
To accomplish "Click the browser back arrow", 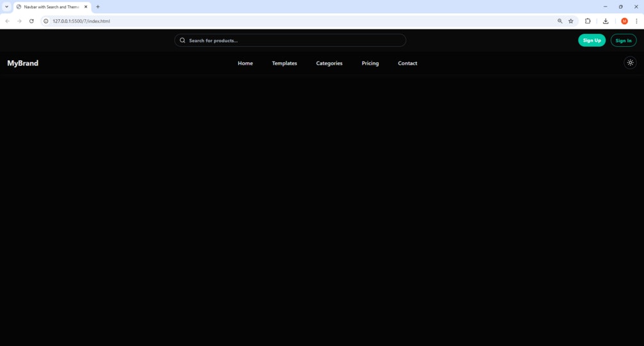I will coord(8,21).
